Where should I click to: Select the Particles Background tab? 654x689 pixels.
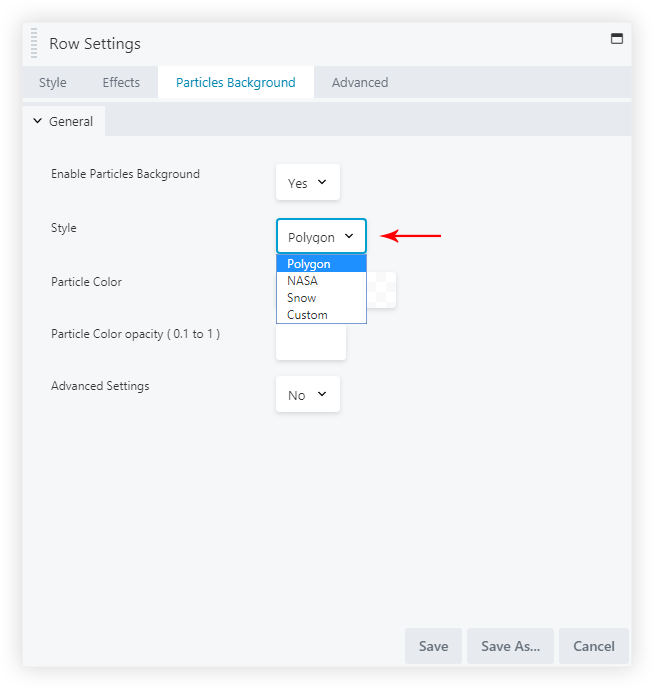235,83
